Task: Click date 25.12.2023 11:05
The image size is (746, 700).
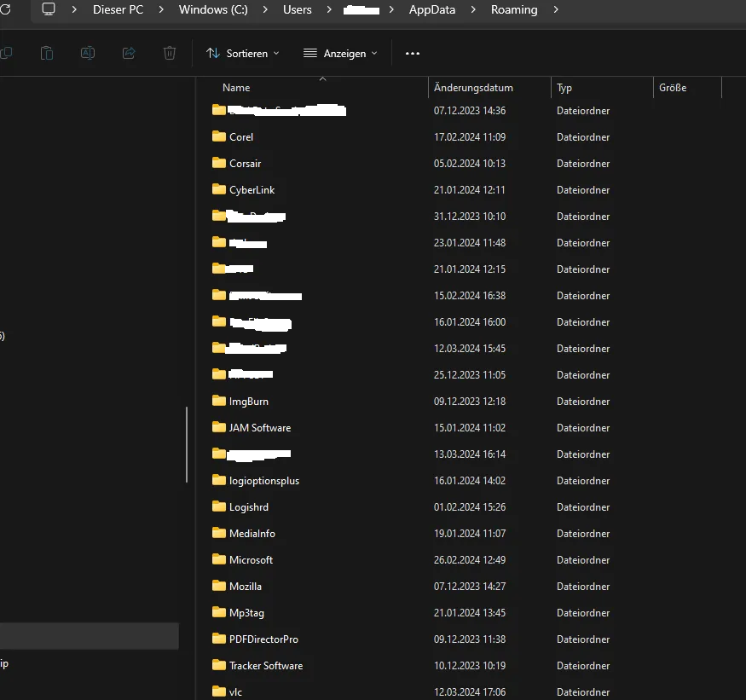Action: [470, 375]
